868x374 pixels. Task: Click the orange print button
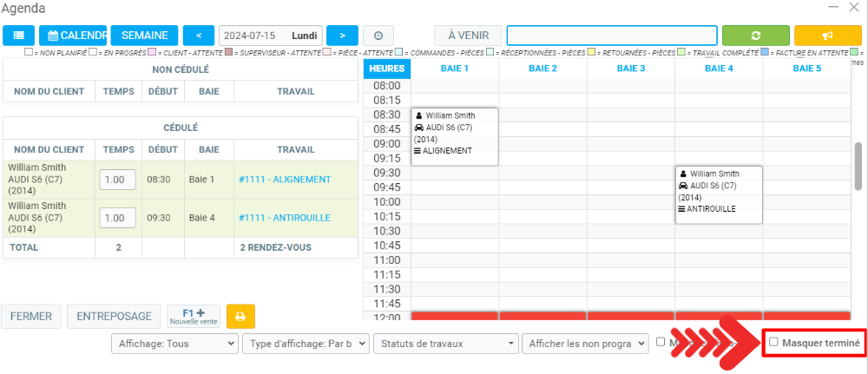click(x=240, y=316)
